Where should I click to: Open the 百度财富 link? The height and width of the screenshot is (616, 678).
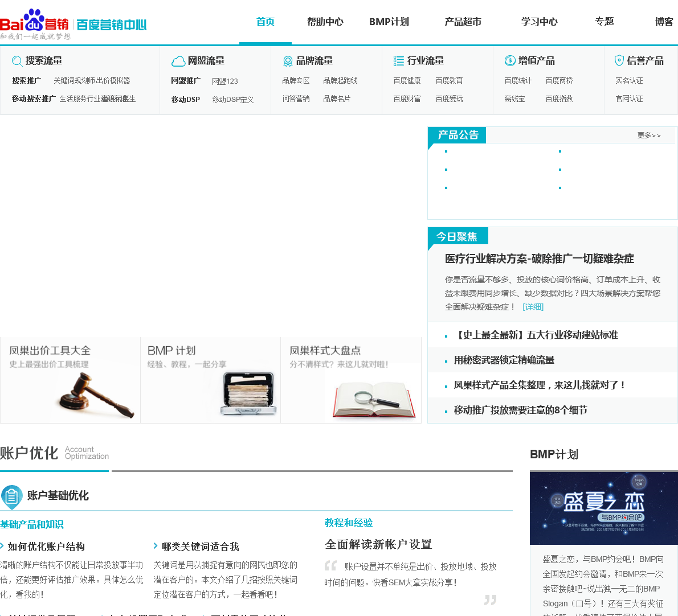pyautogui.click(x=407, y=98)
